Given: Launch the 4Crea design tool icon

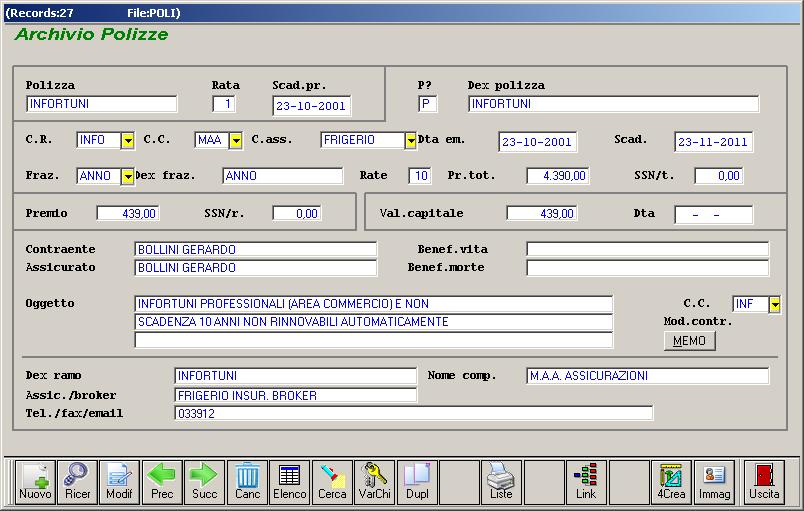Looking at the screenshot, I should 671,482.
